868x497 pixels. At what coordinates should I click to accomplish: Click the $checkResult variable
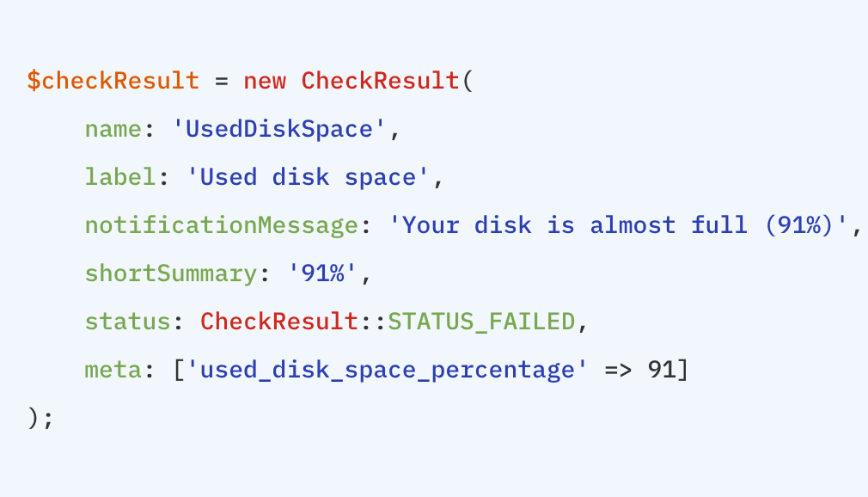click(x=113, y=81)
